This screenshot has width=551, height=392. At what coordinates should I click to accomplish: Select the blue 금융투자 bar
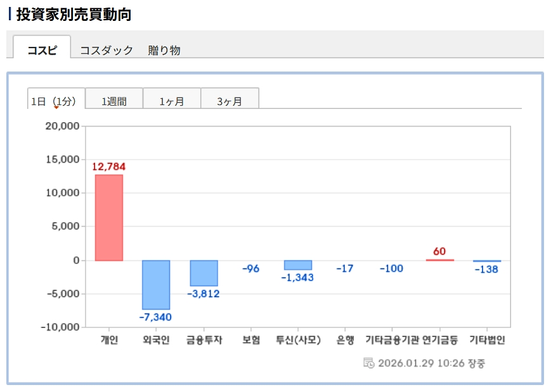point(204,273)
